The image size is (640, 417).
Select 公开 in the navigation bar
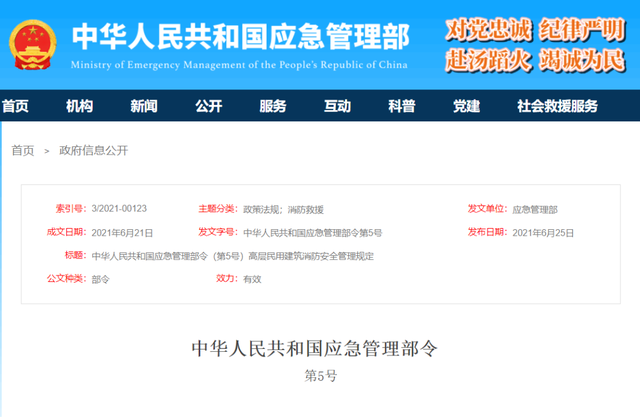208,106
